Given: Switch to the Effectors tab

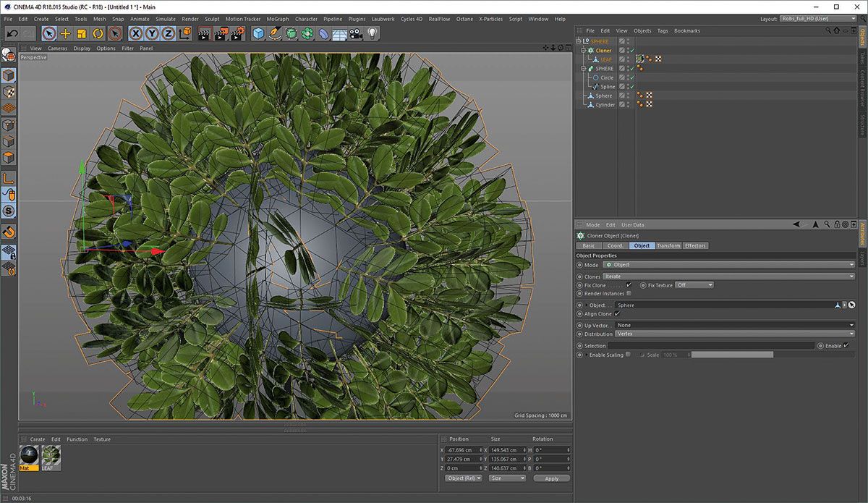Looking at the screenshot, I should (695, 245).
